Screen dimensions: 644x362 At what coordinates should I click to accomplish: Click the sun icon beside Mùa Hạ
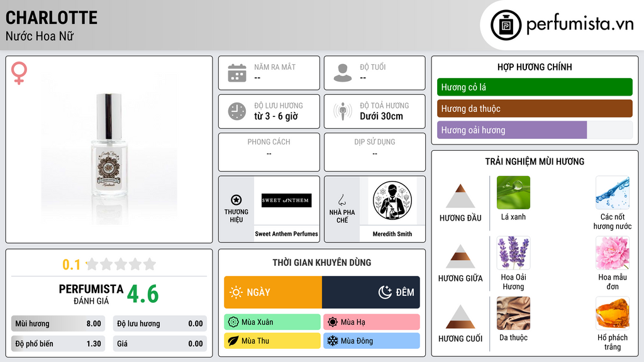click(x=333, y=322)
